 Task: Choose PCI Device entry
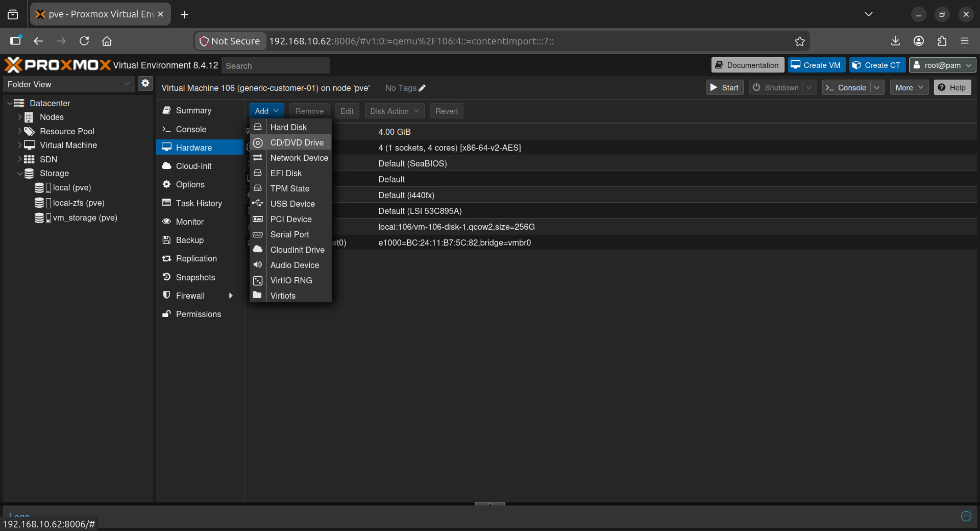pos(290,219)
